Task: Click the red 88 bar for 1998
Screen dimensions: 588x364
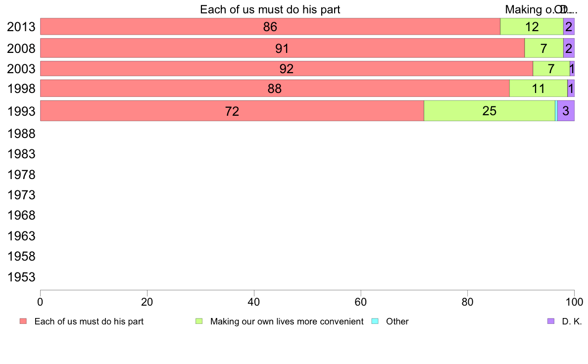Action: pyautogui.click(x=275, y=89)
